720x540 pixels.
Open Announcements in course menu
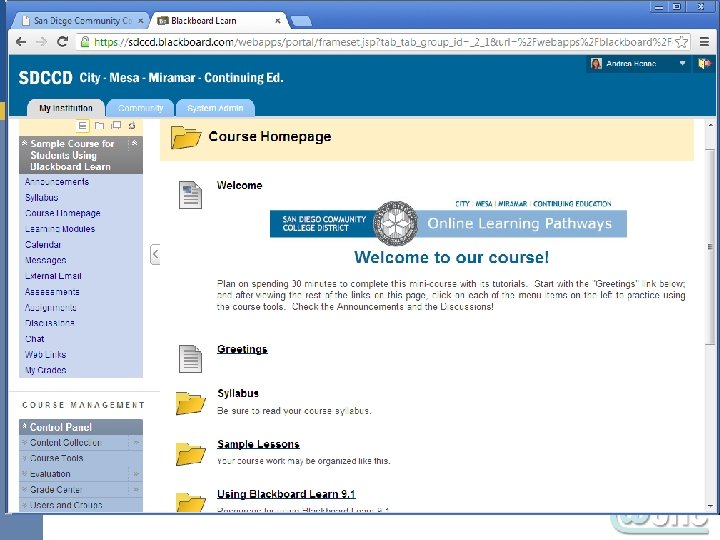tap(57, 182)
